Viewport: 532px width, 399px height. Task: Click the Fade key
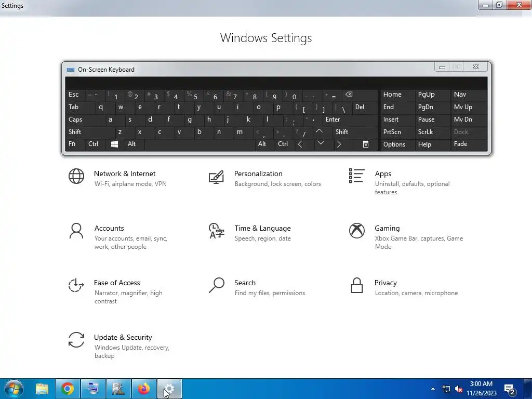point(469,144)
